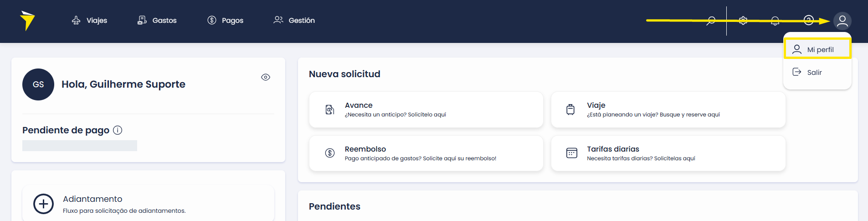Screen dimensions: 868x221
Task: Select Mi perfil from user menu
Action: pyautogui.click(x=817, y=49)
